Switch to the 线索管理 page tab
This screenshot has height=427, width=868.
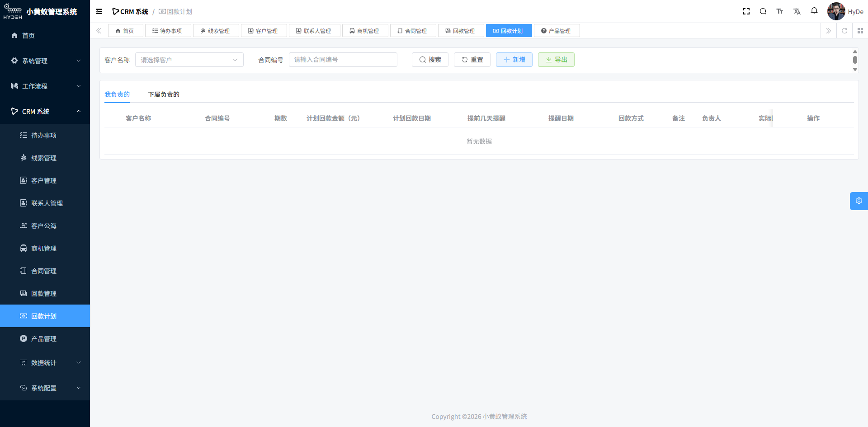pos(216,31)
